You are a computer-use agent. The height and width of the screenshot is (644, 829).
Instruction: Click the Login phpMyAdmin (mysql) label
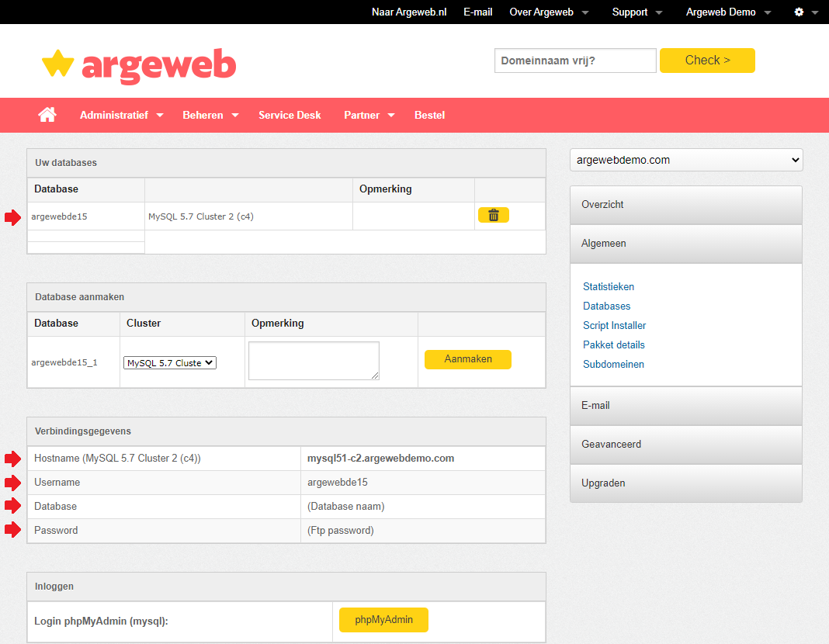click(101, 621)
